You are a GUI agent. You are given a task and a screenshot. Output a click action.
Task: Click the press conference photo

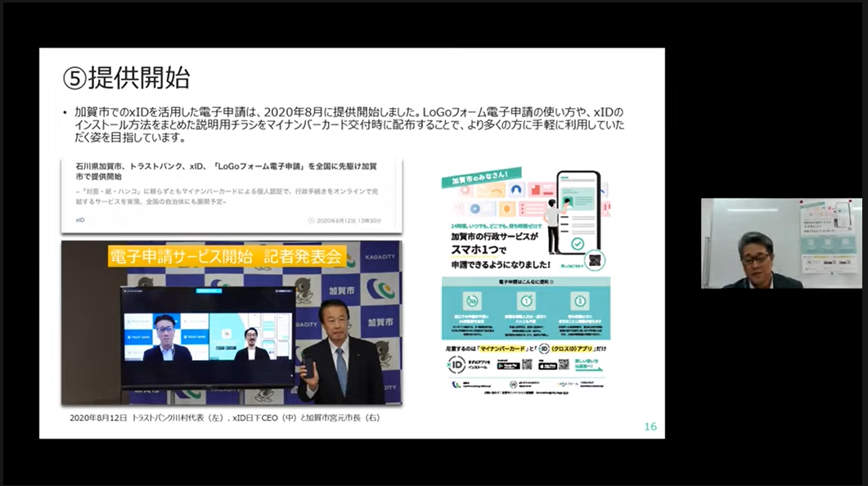click(232, 322)
